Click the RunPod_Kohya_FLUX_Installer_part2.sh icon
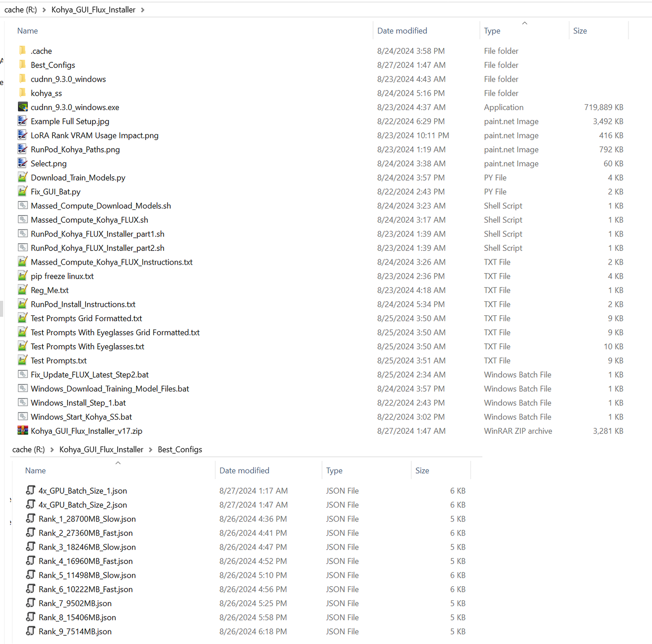 (23, 248)
